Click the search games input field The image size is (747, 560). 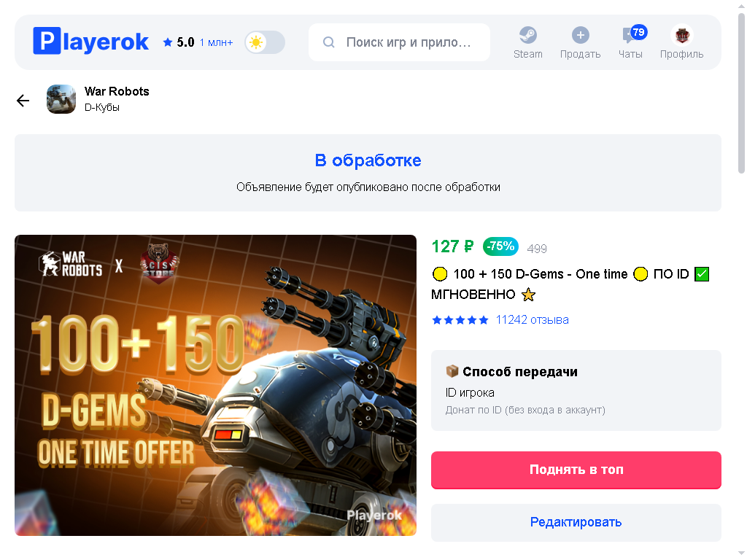pos(399,42)
